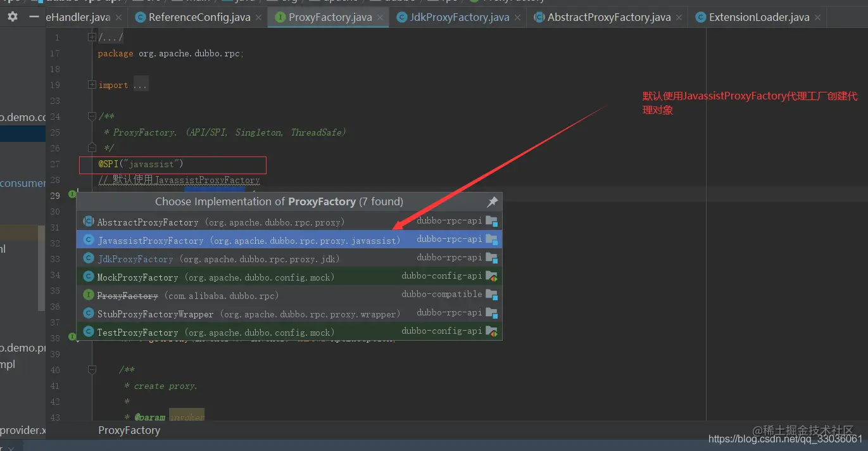Click the package org.apache.dubbo.rpc statement
Viewport: 868px width, 451px height.
(170, 54)
